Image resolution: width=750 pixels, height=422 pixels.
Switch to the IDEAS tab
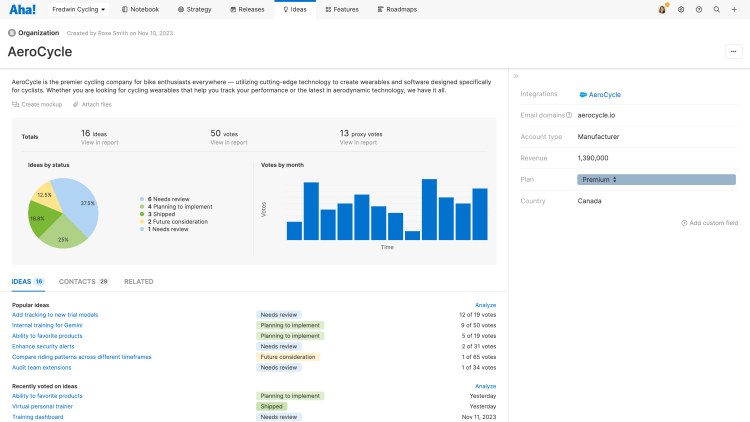pos(28,281)
